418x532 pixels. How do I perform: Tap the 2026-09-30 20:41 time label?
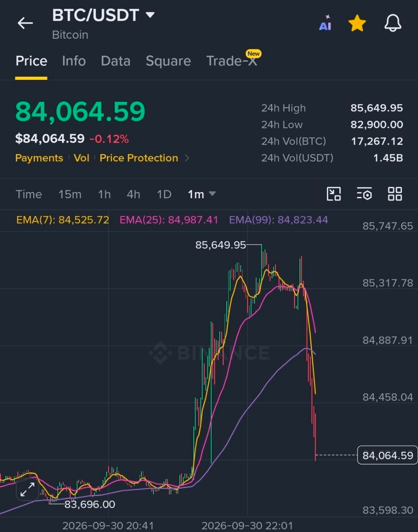(108, 526)
